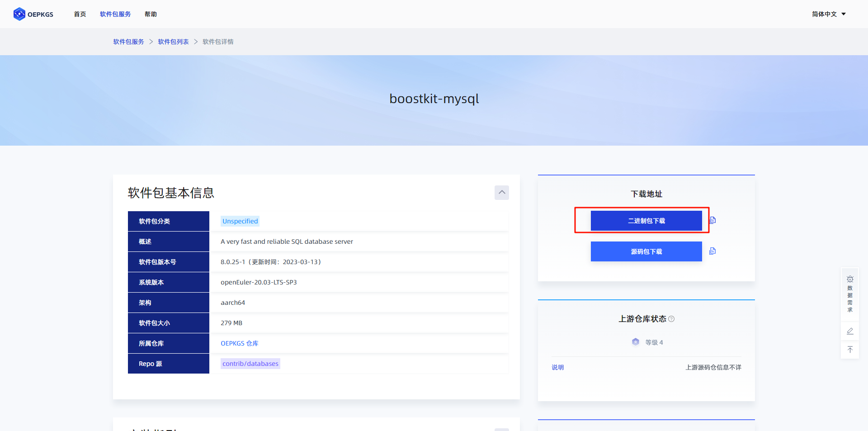
Task: Click the OEPKGS logo
Action: pyautogui.click(x=33, y=14)
